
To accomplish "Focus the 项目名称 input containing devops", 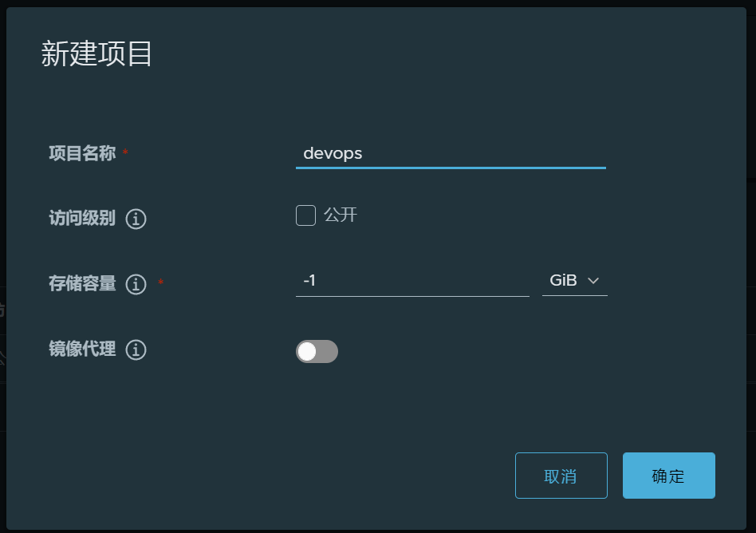I will pos(450,153).
